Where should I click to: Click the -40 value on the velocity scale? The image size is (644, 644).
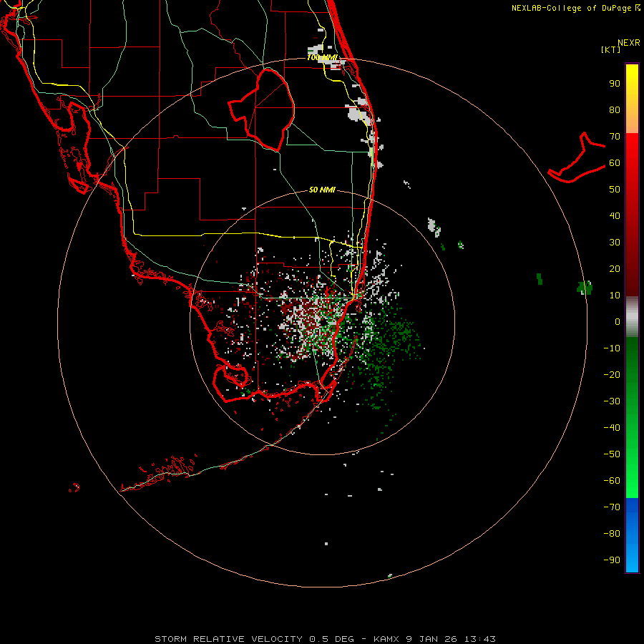[x=612, y=428]
